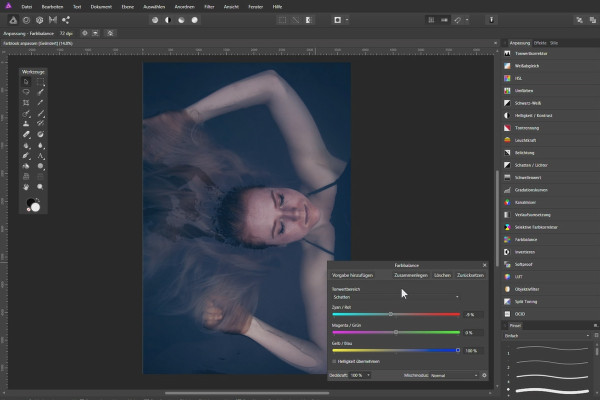Open the Tonwertbereich Schatten dropdown
Screen dimensions: 600x400
tap(396, 297)
